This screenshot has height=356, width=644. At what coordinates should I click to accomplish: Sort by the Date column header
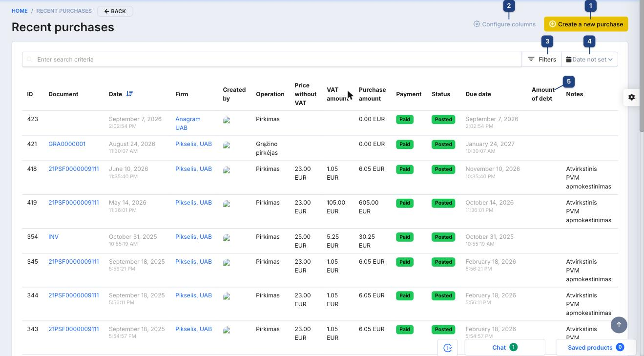[x=115, y=94]
